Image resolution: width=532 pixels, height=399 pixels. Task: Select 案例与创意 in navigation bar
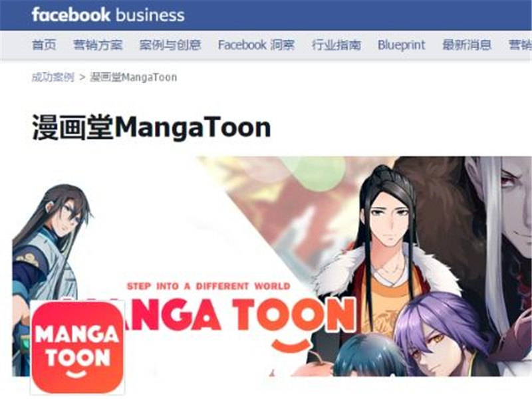(170, 45)
